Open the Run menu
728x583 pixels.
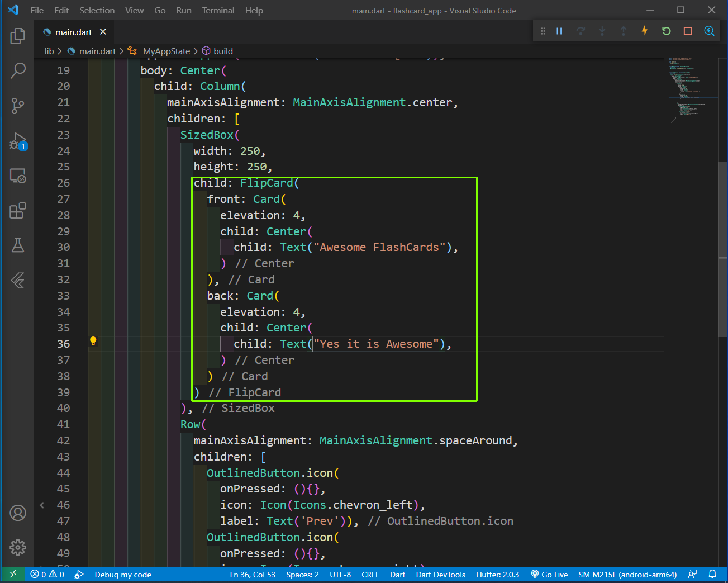pos(184,10)
